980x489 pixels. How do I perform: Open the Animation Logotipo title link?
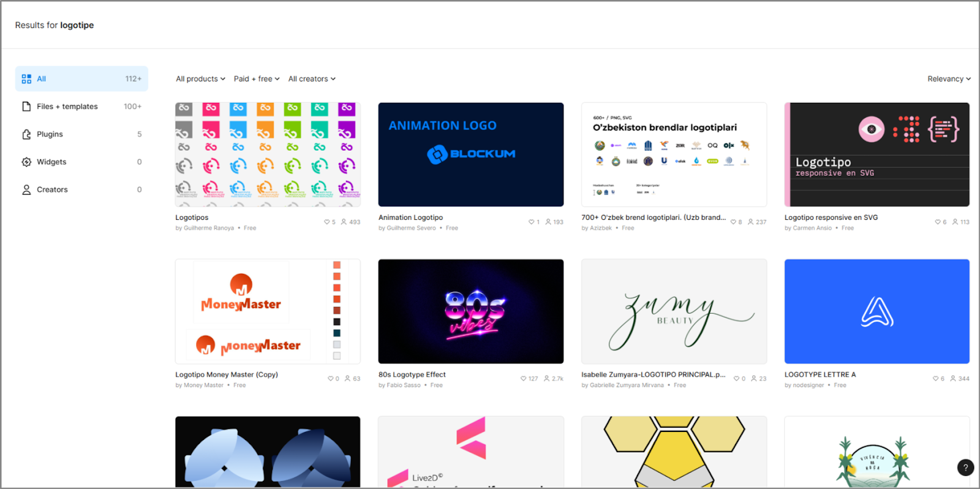pyautogui.click(x=410, y=218)
